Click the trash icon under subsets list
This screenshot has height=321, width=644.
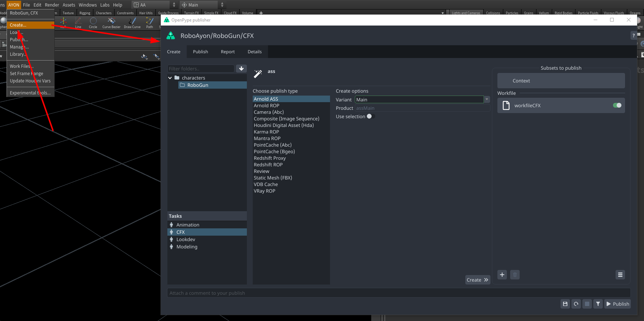(515, 275)
